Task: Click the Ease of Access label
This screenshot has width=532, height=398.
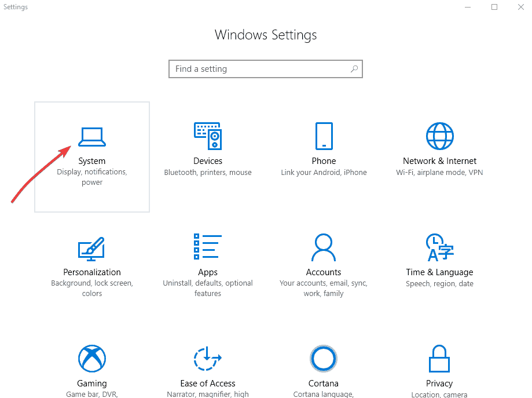Action: point(208,384)
